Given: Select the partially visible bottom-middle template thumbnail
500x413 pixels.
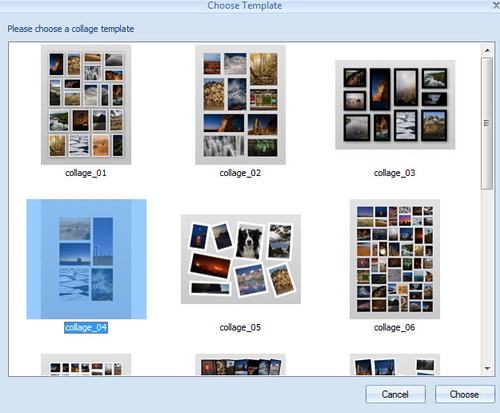Looking at the screenshot, I should click(x=240, y=364).
